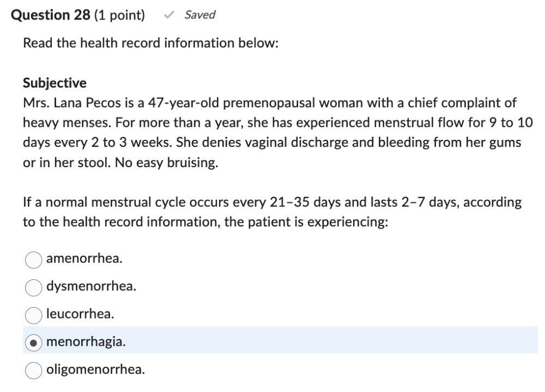Pick the leucorrhea radio button
This screenshot has height=392, width=545.
(33, 315)
